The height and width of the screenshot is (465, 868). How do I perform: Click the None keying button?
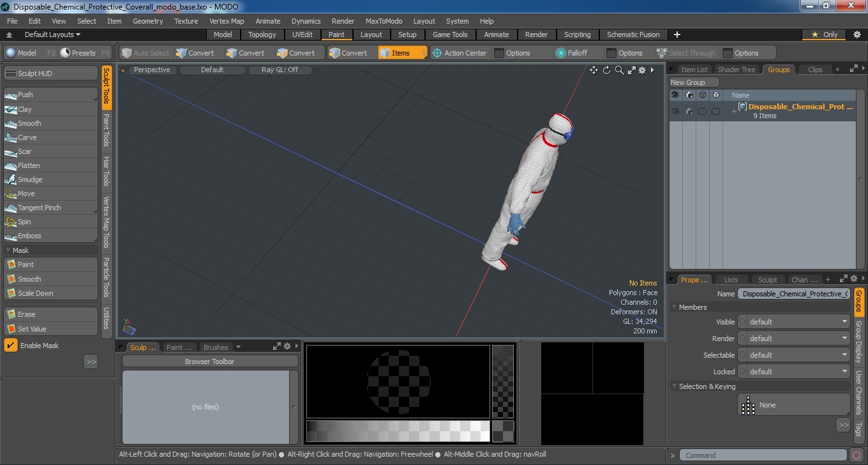(793, 405)
